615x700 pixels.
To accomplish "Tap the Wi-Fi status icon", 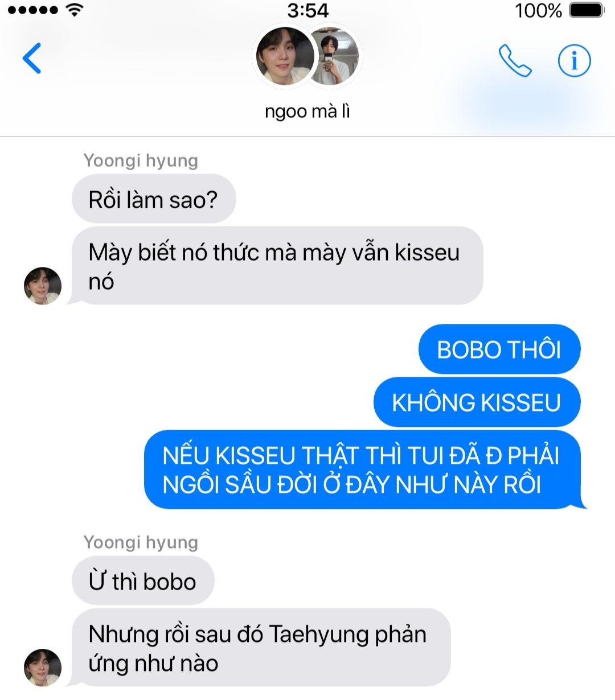I will (74, 10).
